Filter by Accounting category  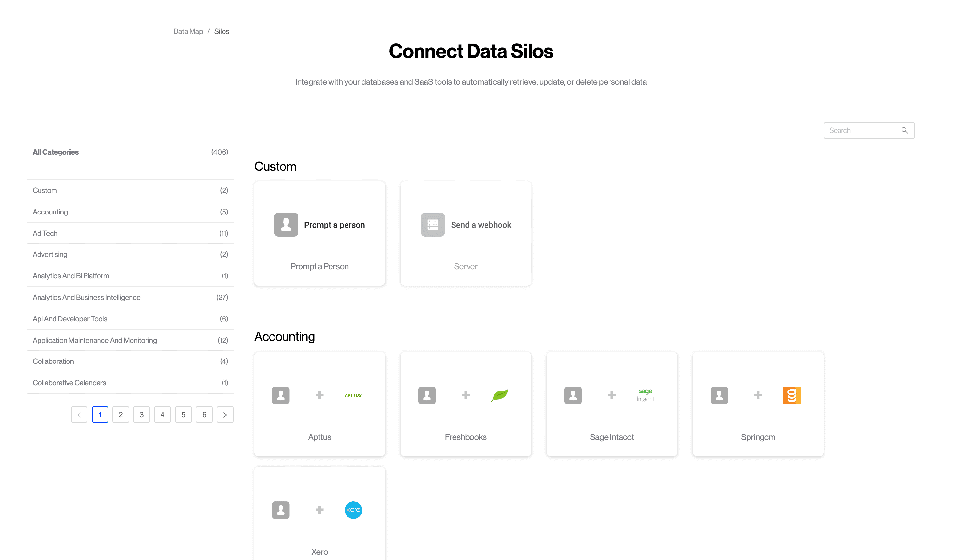pyautogui.click(x=50, y=212)
